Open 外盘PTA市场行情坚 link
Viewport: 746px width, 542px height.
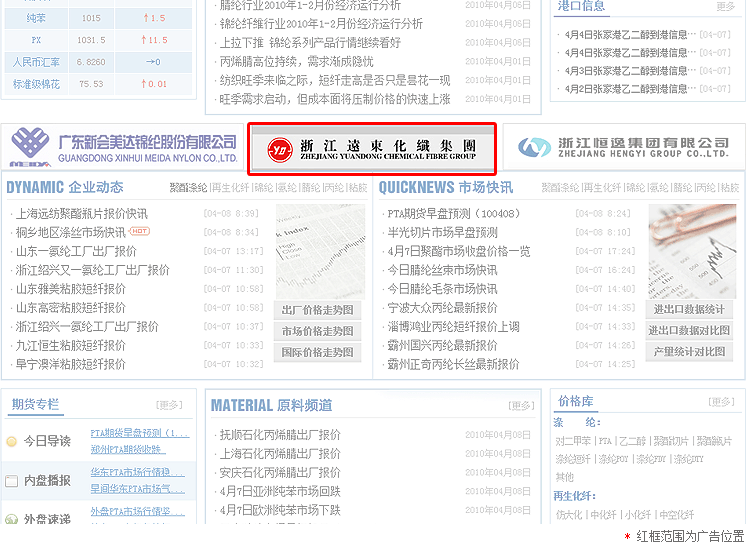click(x=137, y=511)
